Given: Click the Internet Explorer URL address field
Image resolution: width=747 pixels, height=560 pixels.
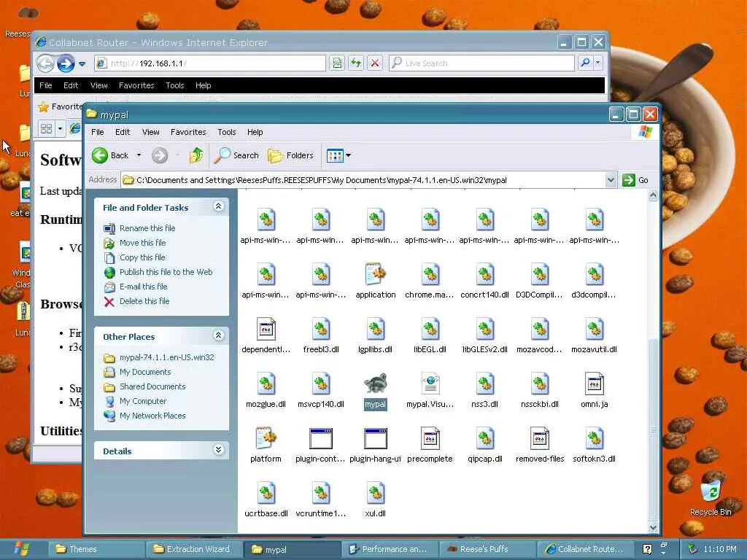Looking at the screenshot, I should point(209,63).
